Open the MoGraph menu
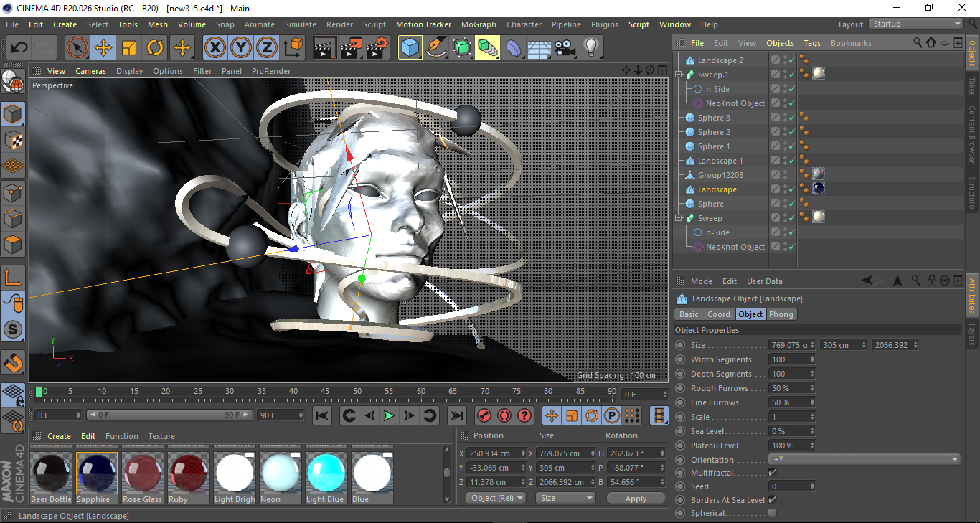The image size is (980, 523). coord(479,24)
